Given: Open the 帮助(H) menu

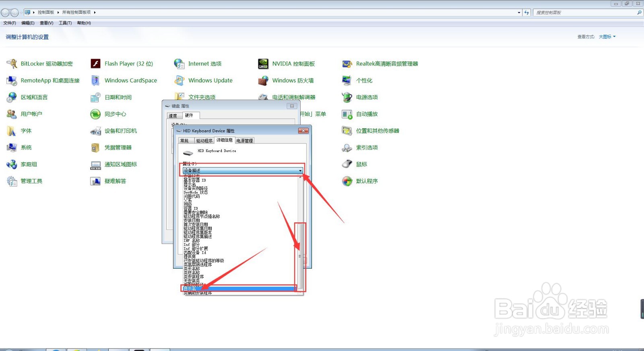Looking at the screenshot, I should point(84,23).
